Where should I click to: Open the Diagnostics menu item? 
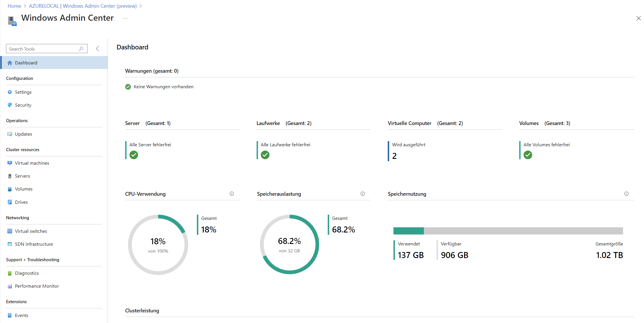(54, 273)
